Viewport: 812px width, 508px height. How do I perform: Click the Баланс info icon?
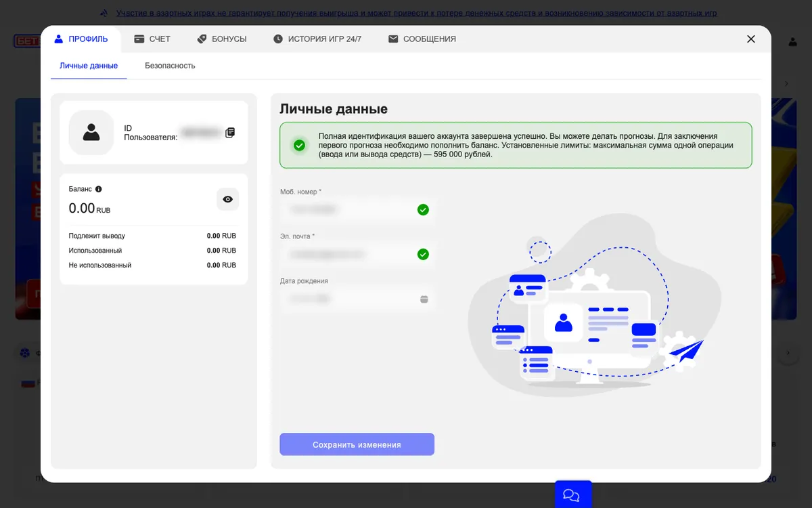click(x=99, y=189)
